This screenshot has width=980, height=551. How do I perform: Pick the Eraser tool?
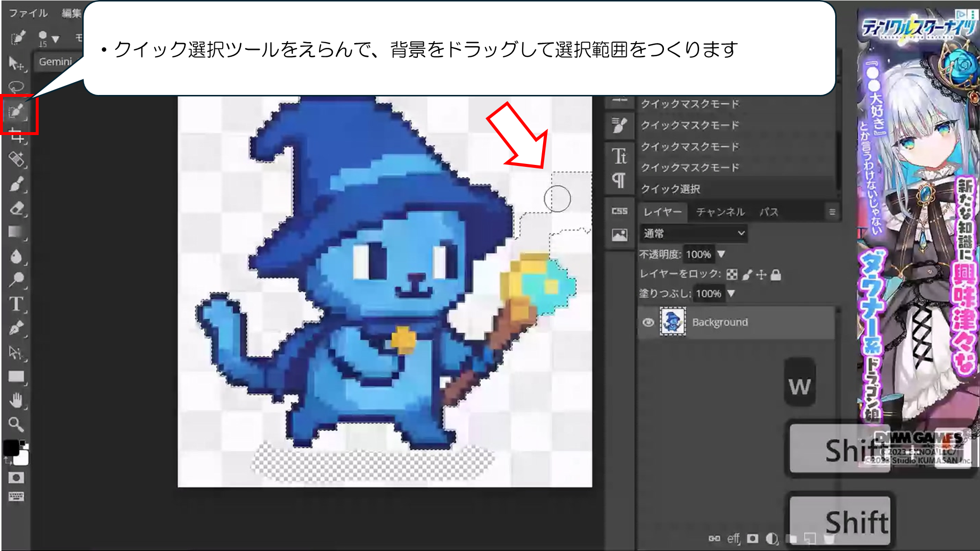tap(17, 208)
